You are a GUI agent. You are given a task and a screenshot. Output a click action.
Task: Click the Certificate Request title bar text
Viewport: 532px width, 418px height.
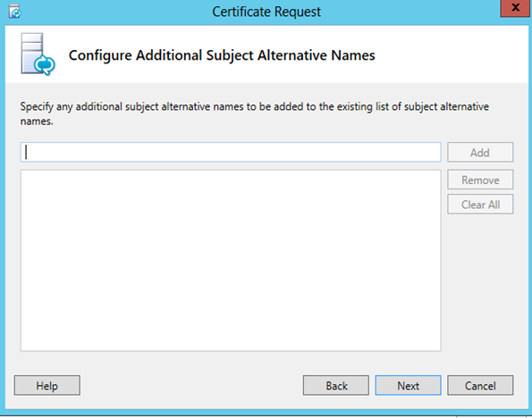(266, 12)
